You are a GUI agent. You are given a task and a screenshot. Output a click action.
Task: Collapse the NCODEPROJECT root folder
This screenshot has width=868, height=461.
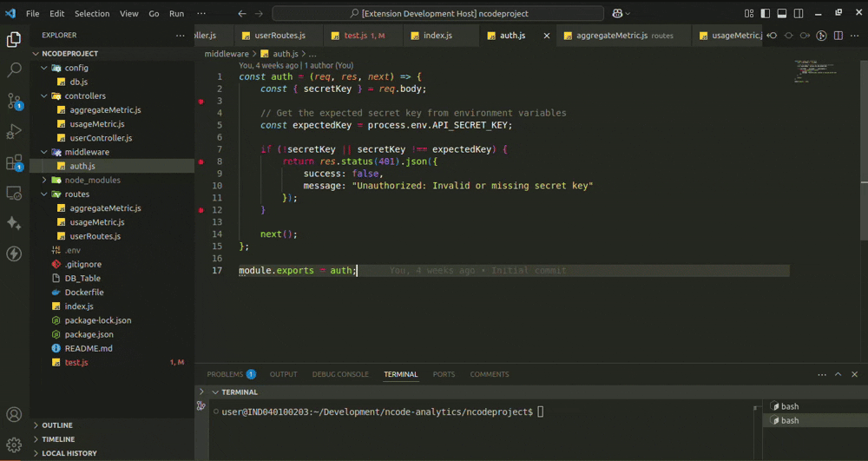coord(36,54)
